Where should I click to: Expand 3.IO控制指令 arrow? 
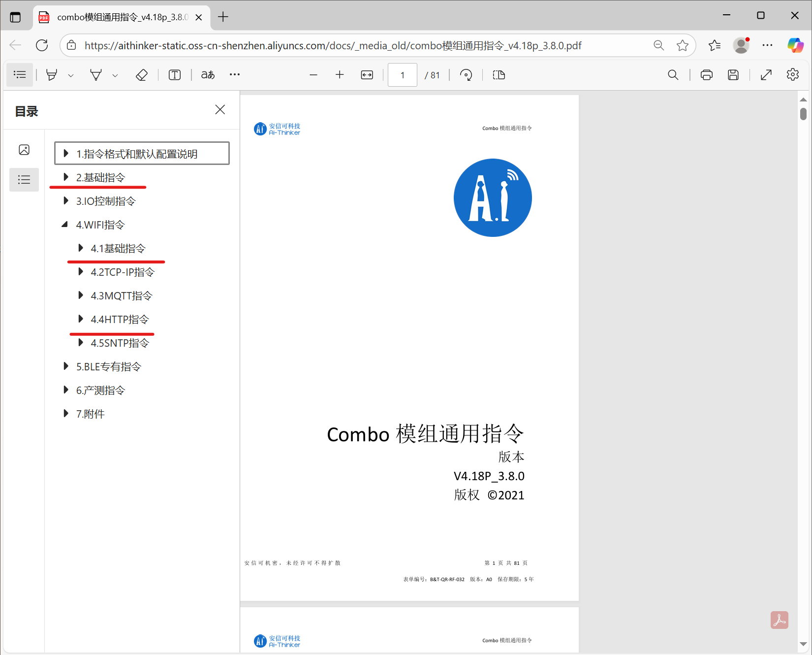[x=66, y=201]
